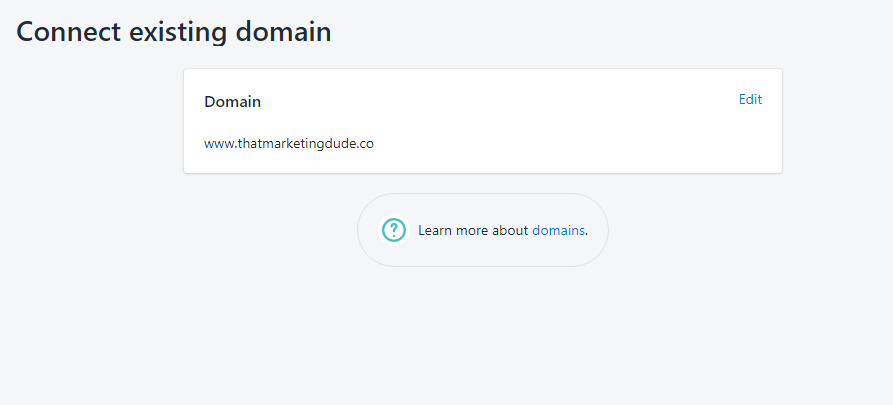The image size is (893, 405).
Task: Click the thatmarketingdude.co address line
Action: click(x=289, y=144)
